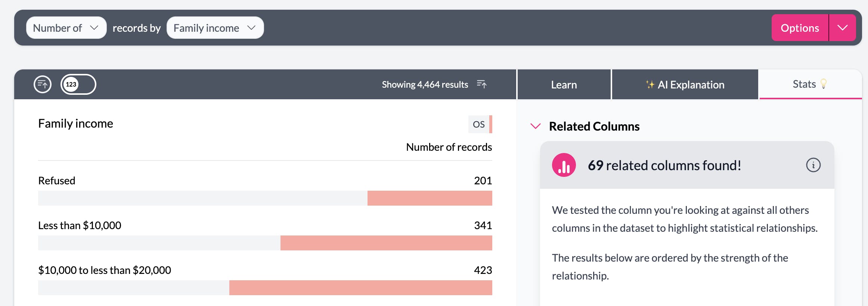Open the Family income dropdown
The height and width of the screenshot is (306, 868).
(215, 28)
